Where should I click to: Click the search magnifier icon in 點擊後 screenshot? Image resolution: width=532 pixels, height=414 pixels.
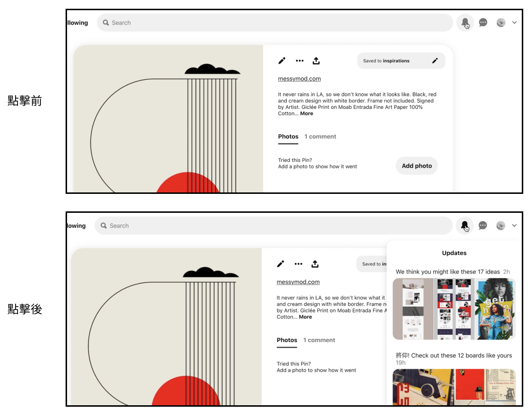pos(104,225)
